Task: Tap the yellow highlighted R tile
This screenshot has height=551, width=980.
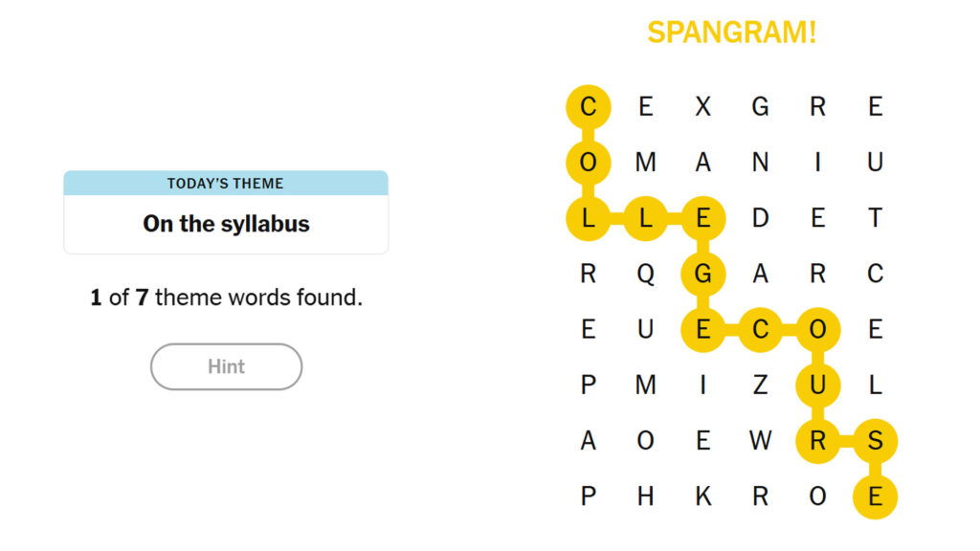Action: (817, 441)
